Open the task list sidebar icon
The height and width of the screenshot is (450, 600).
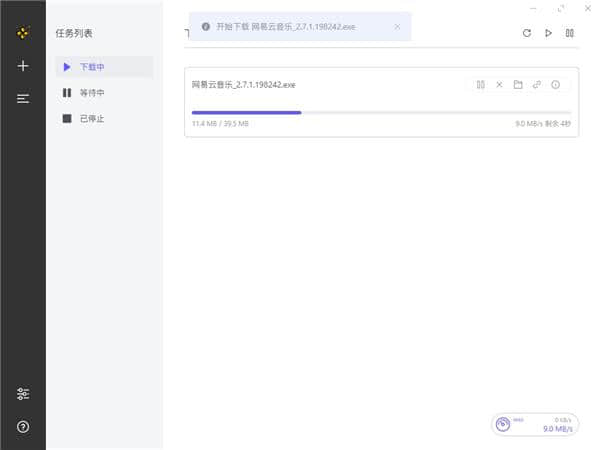23,98
